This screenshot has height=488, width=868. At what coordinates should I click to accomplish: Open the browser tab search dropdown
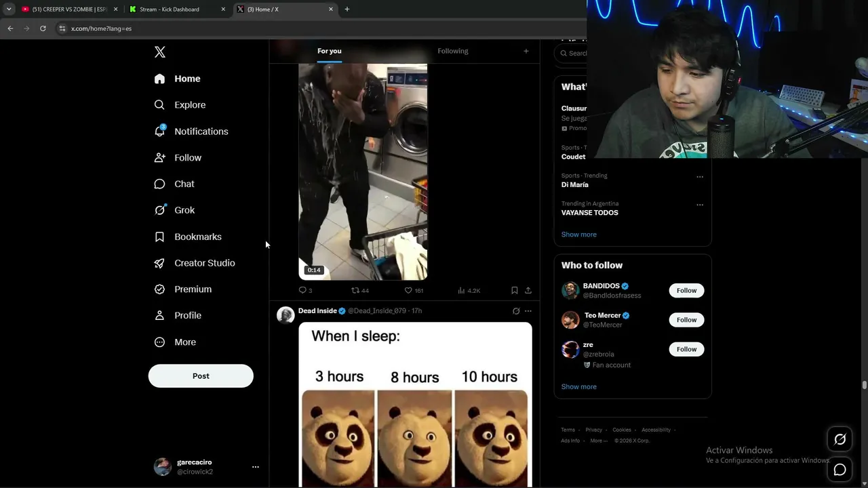[8, 9]
